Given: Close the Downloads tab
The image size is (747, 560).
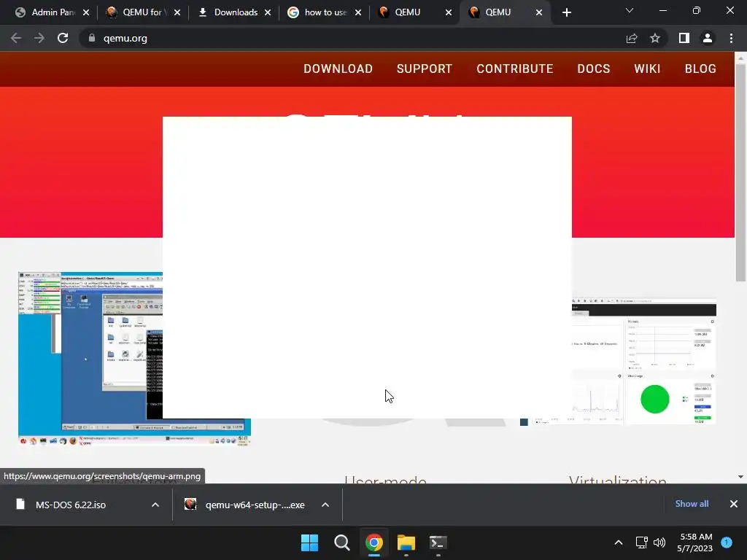Looking at the screenshot, I should pos(268,13).
